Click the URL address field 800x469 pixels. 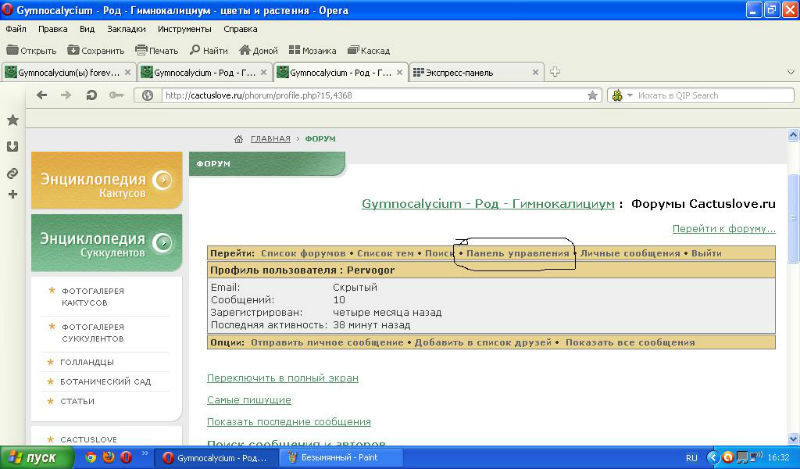[370, 95]
